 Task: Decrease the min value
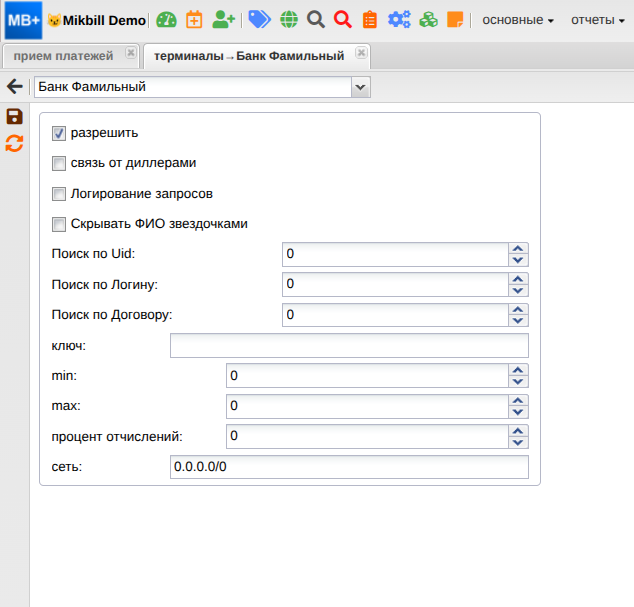click(x=518, y=382)
